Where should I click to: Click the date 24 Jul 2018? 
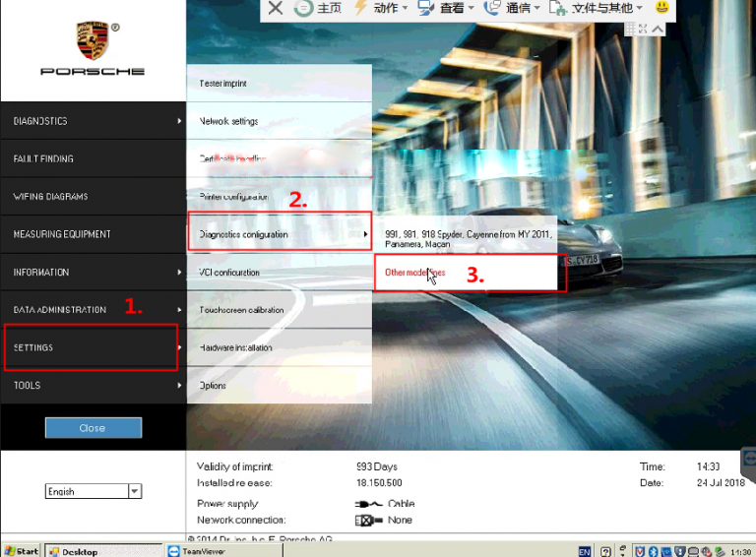[x=721, y=483]
